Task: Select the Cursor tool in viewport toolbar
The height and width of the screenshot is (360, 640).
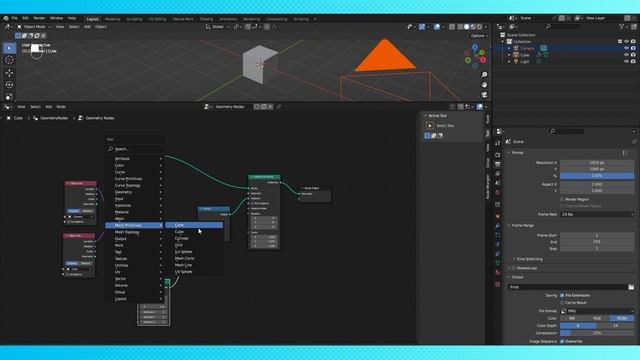Action: [x=9, y=60]
